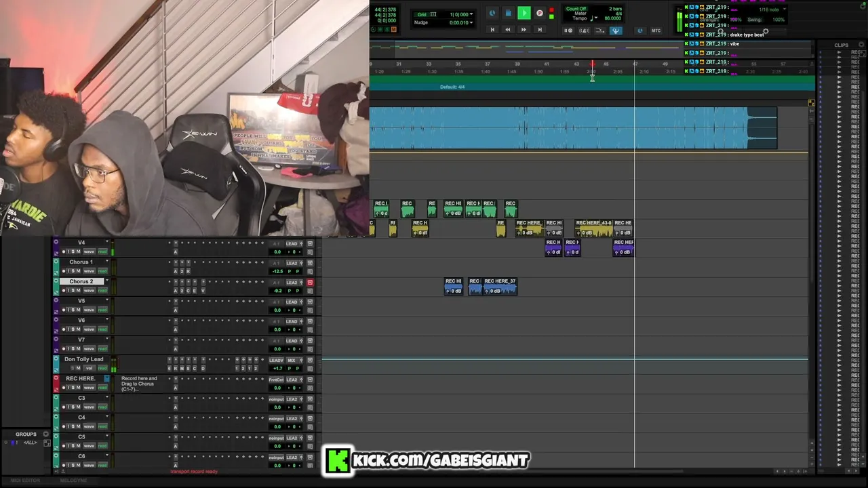The image size is (868, 488).
Task: Mute the V6 track
Action: 78,329
